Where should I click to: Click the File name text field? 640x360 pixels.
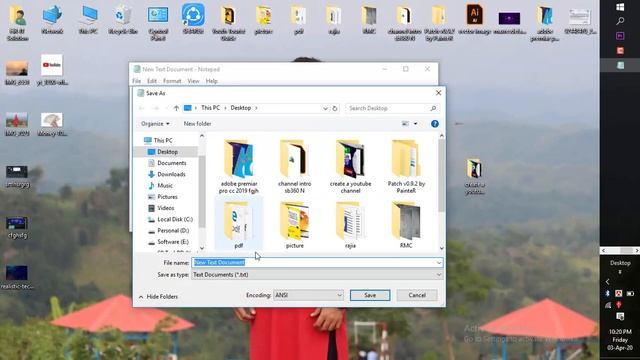tap(317, 262)
